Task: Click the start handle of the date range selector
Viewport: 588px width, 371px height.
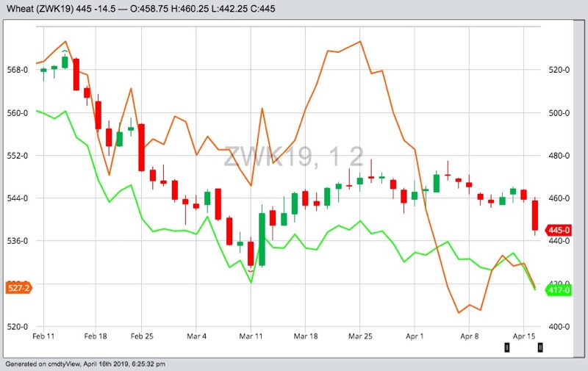Action: pos(506,347)
